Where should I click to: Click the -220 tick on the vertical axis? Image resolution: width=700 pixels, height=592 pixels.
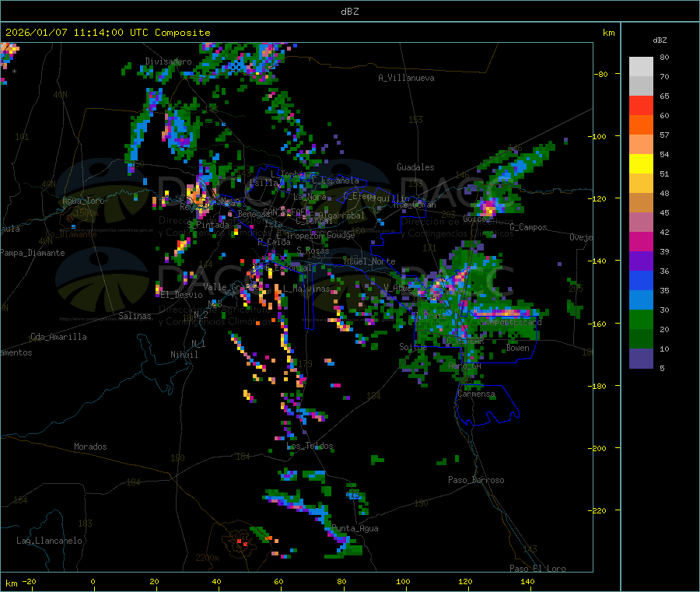(597, 511)
